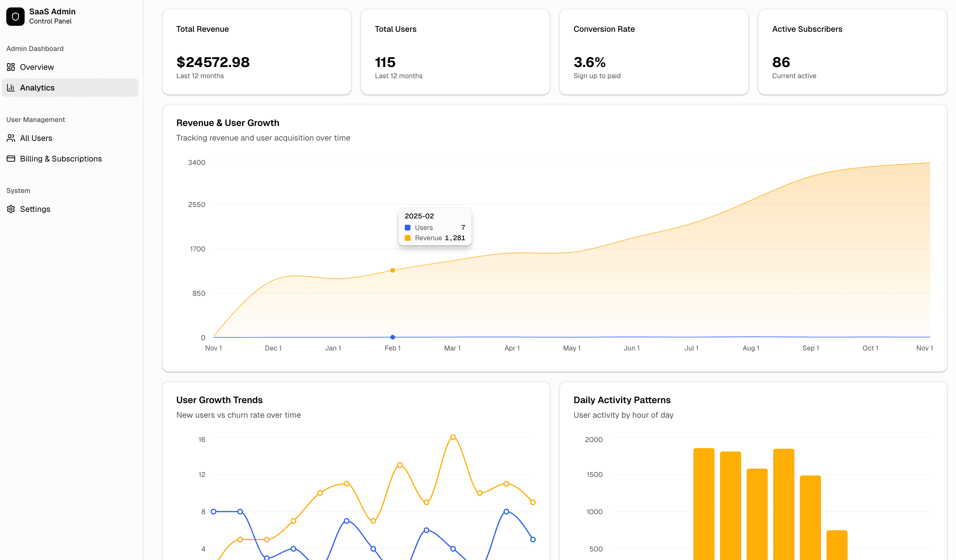This screenshot has height=560, width=956.
Task: Click the Billing & Subscriptions card icon
Action: (x=11, y=159)
